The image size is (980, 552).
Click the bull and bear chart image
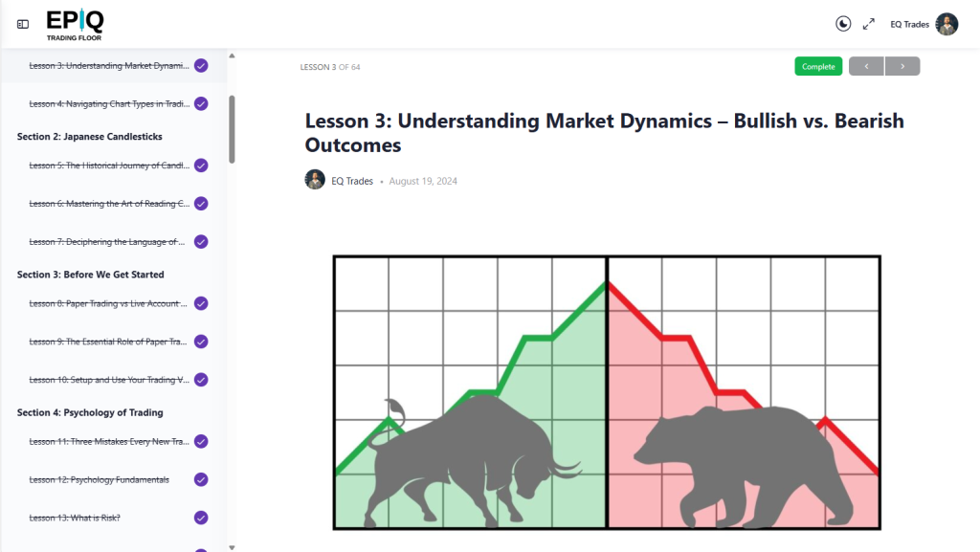point(607,393)
